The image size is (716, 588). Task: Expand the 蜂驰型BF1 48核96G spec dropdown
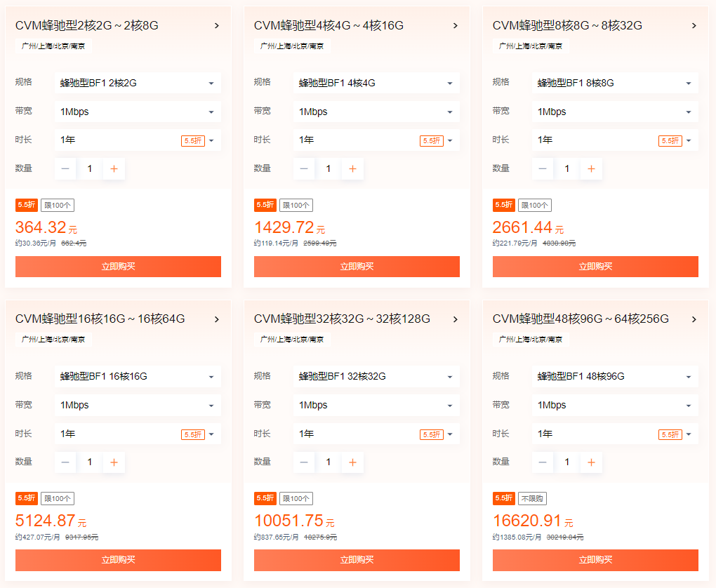[x=615, y=377]
